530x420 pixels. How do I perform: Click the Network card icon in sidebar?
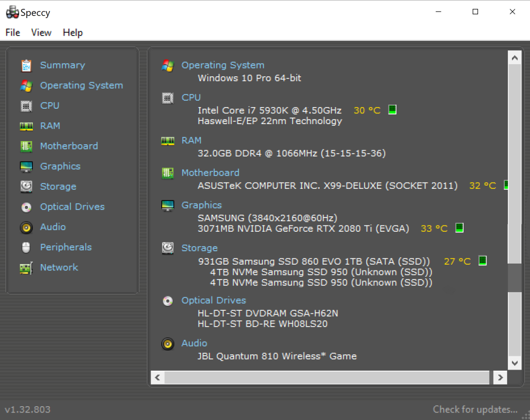click(26, 267)
